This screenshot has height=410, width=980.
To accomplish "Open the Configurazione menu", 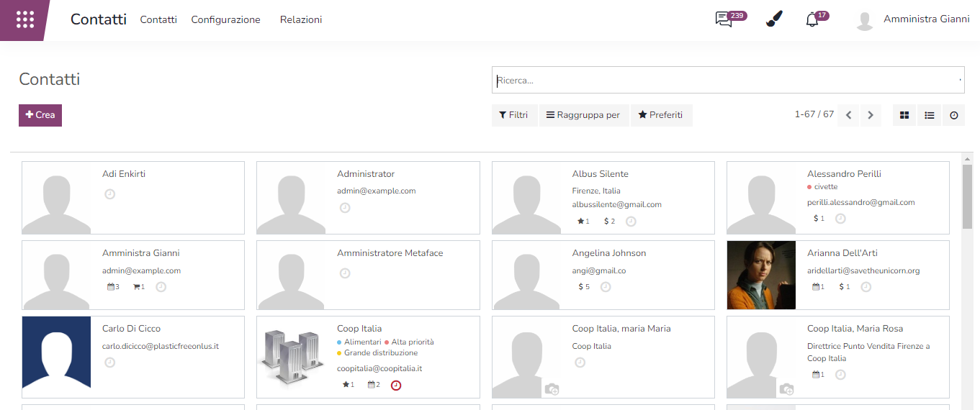I will tap(225, 19).
